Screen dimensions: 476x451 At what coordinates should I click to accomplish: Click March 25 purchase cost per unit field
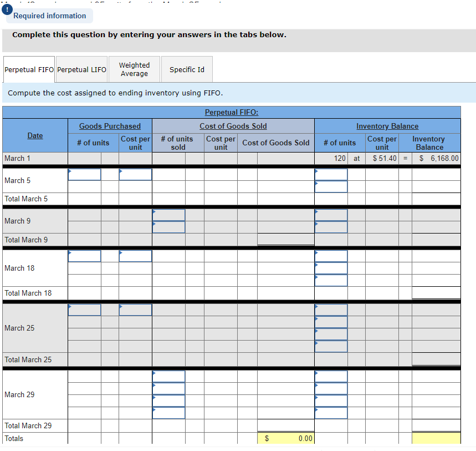[135, 310]
